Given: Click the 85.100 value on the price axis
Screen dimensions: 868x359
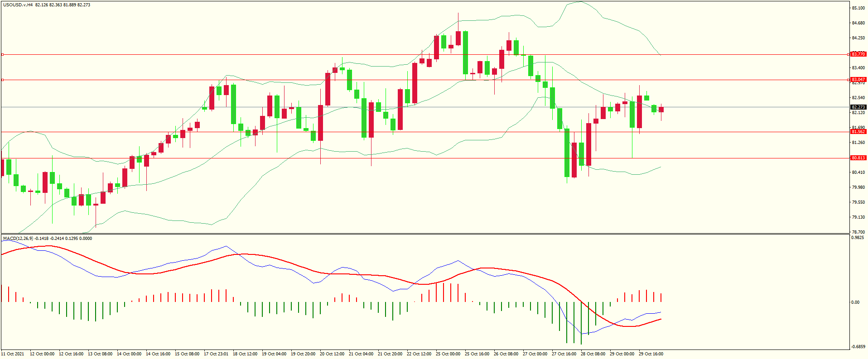Looking at the screenshot, I should coord(858,8).
